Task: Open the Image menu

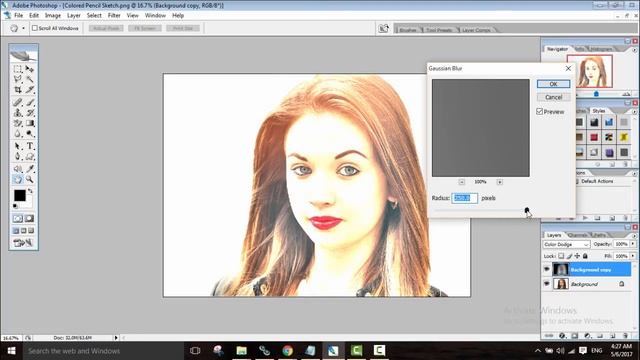Action: point(53,16)
